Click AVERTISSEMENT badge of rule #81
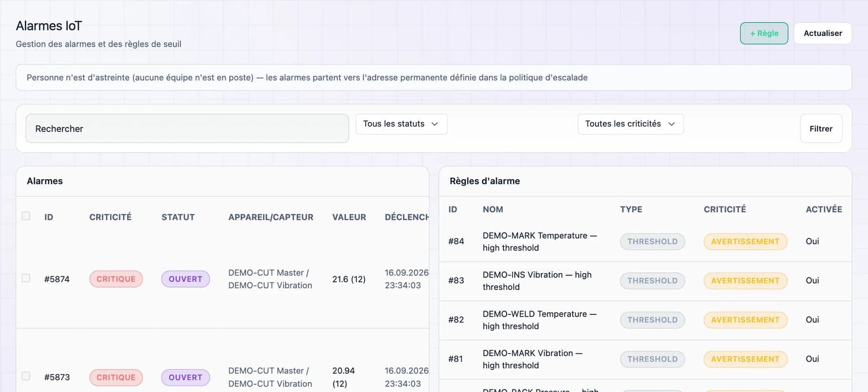This screenshot has width=868, height=392. click(x=745, y=359)
